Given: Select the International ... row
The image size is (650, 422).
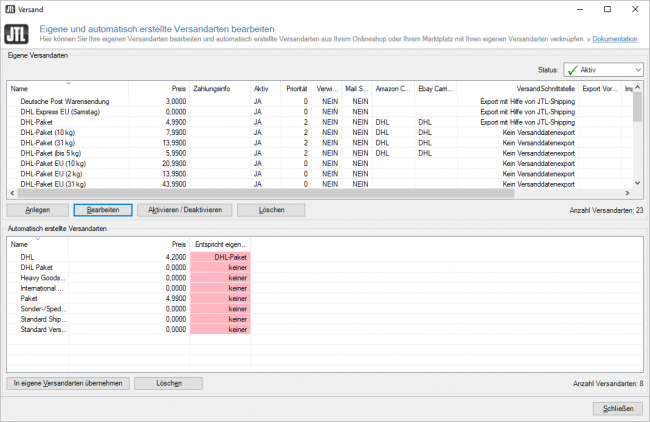Looking at the screenshot, I should [129, 289].
